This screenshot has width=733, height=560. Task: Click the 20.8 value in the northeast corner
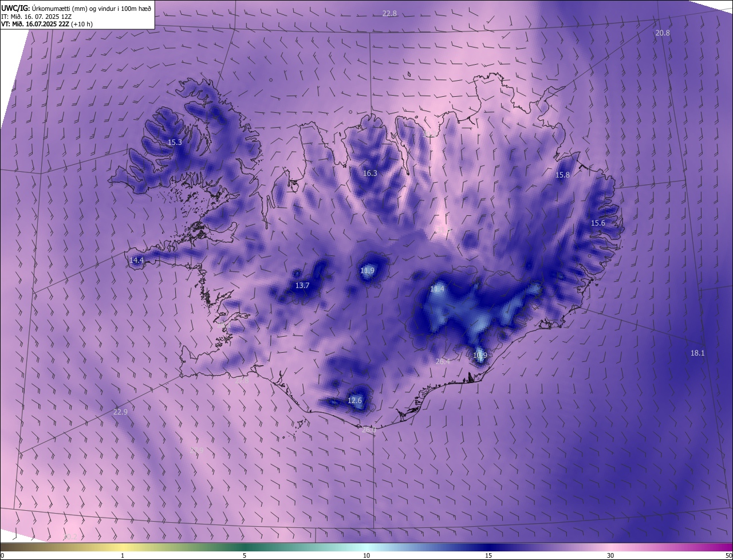click(x=663, y=33)
